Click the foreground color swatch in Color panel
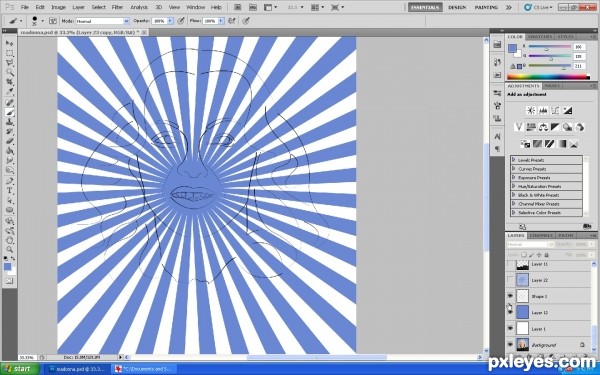This screenshot has height=375, width=600. click(x=512, y=48)
